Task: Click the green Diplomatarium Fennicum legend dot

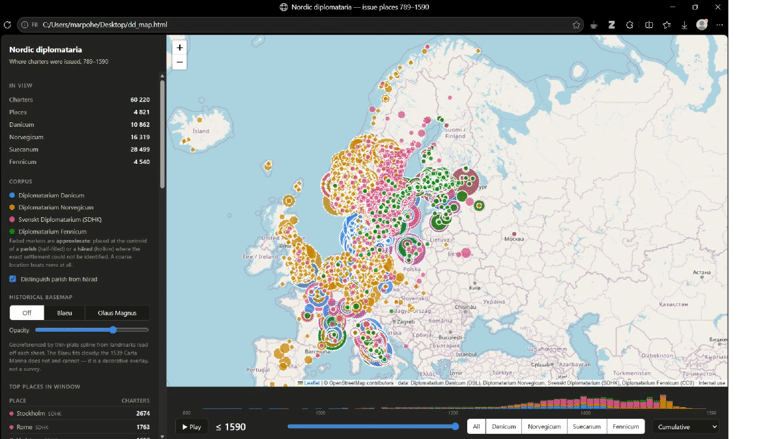Action: (12, 231)
